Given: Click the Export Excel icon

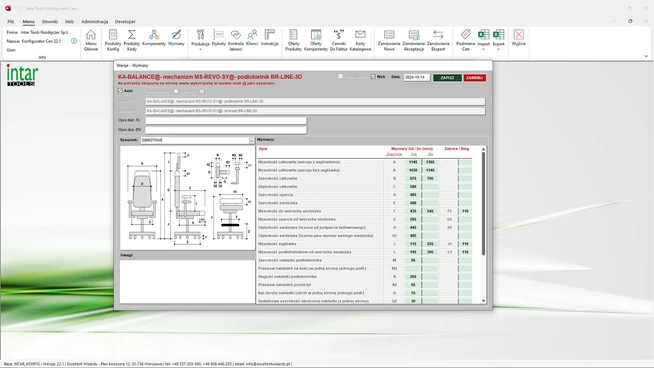Looking at the screenshot, I should [498, 35].
